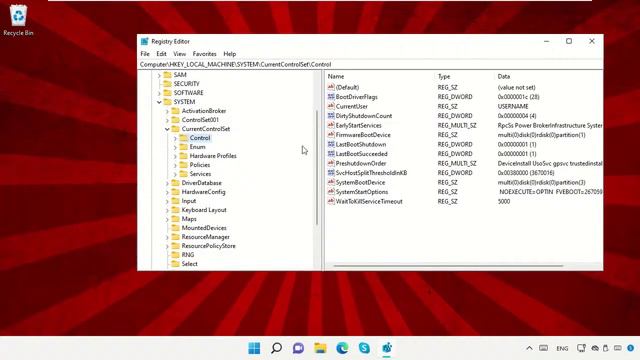Click the values pane horizontal scrollbar

tap(448, 266)
